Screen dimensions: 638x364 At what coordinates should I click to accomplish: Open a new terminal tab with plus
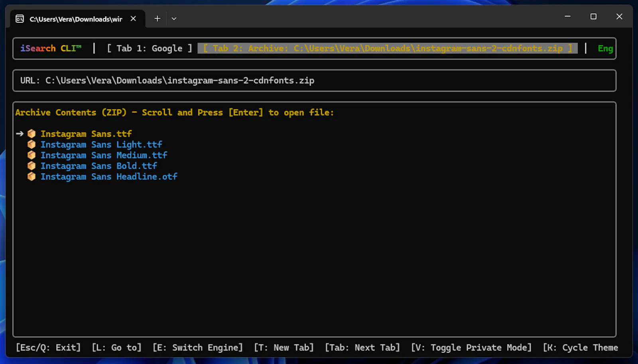coord(157,18)
